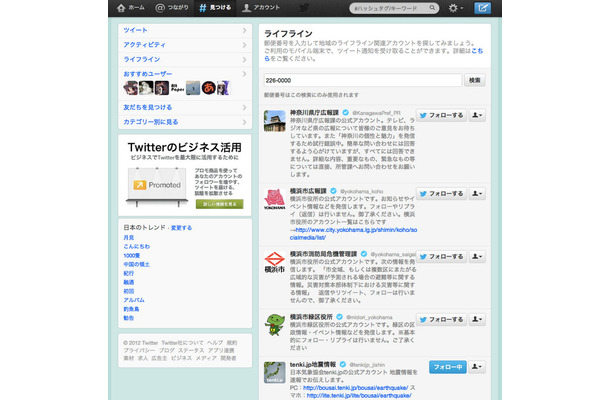The height and width of the screenshot is (400, 610).
Task: Click the tenki.jp map avatar
Action: pyautogui.click(x=275, y=372)
